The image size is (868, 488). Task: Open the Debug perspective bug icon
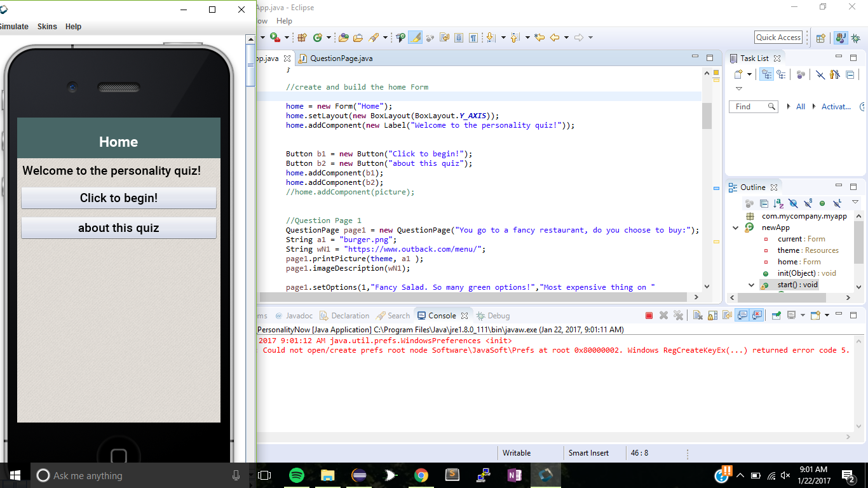pos(856,37)
